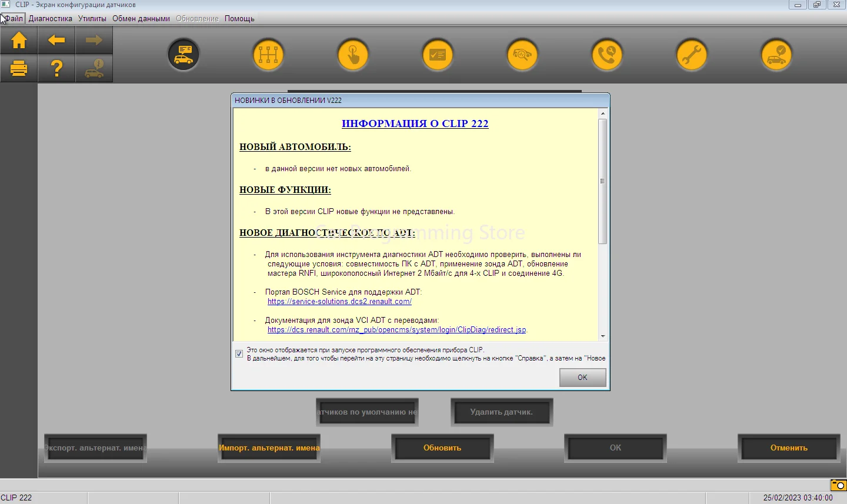Open the Помощь menu

tap(239, 18)
